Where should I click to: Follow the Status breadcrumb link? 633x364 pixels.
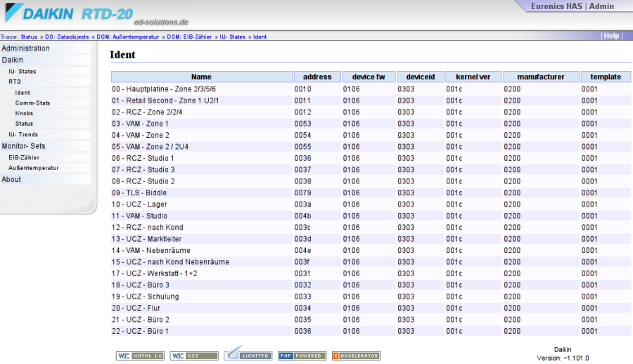point(29,37)
